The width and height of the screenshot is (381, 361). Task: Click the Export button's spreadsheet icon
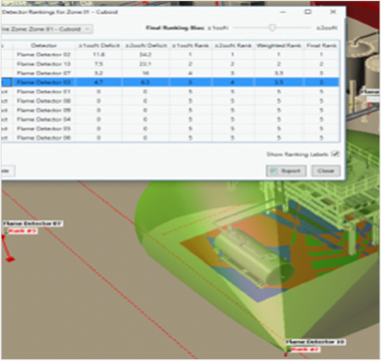(x=274, y=171)
